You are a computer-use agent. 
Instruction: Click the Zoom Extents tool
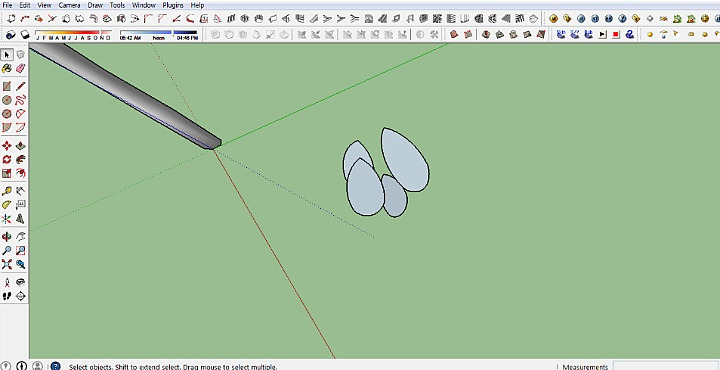pyautogui.click(x=7, y=264)
